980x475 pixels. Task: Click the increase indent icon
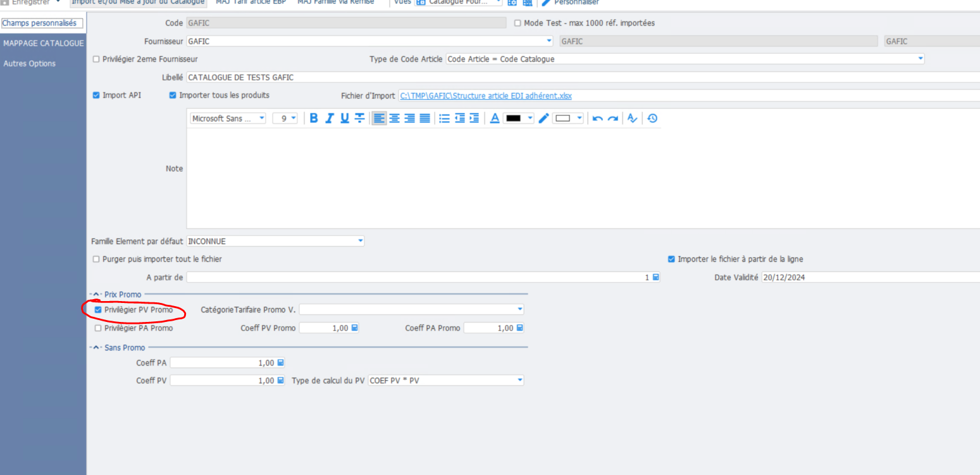click(x=474, y=118)
